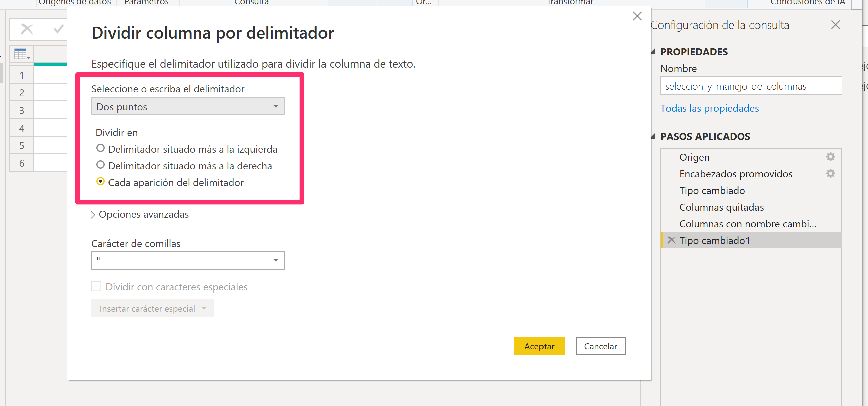Screen dimensions: 868x406
Task: Select row 5 header in the grid
Action: click(22, 145)
